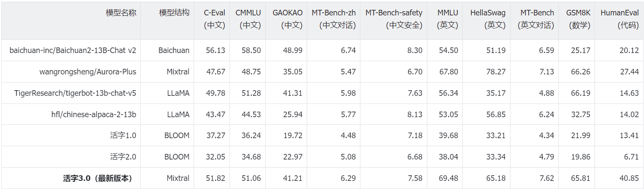644x189 pixels.
Task: Select the wangrongsheng/Aurora-Plus model name
Action: point(88,72)
